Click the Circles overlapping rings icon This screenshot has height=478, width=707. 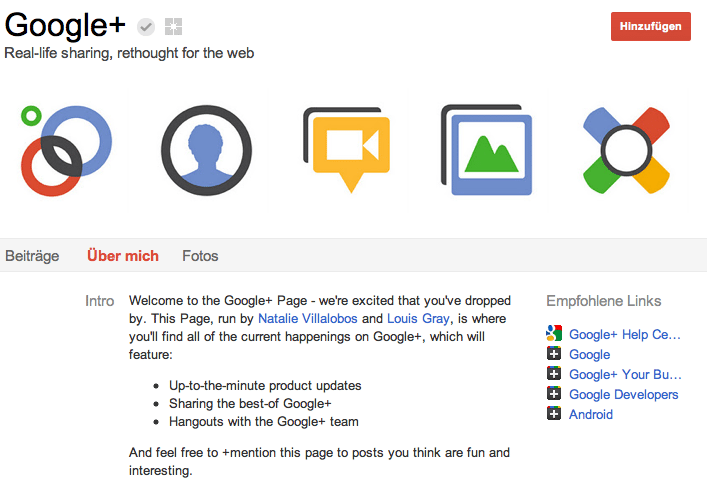(x=66, y=151)
